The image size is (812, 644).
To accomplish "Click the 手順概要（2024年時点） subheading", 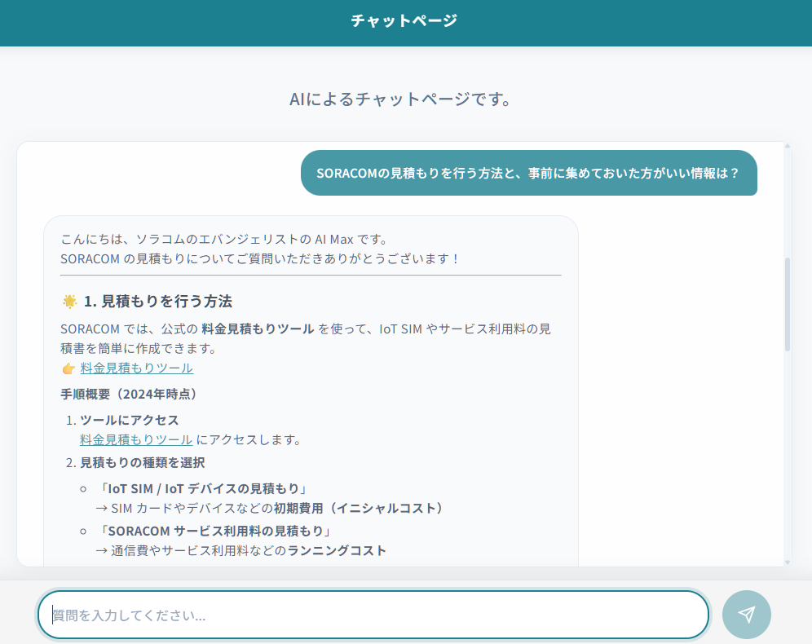I will 129,395.
